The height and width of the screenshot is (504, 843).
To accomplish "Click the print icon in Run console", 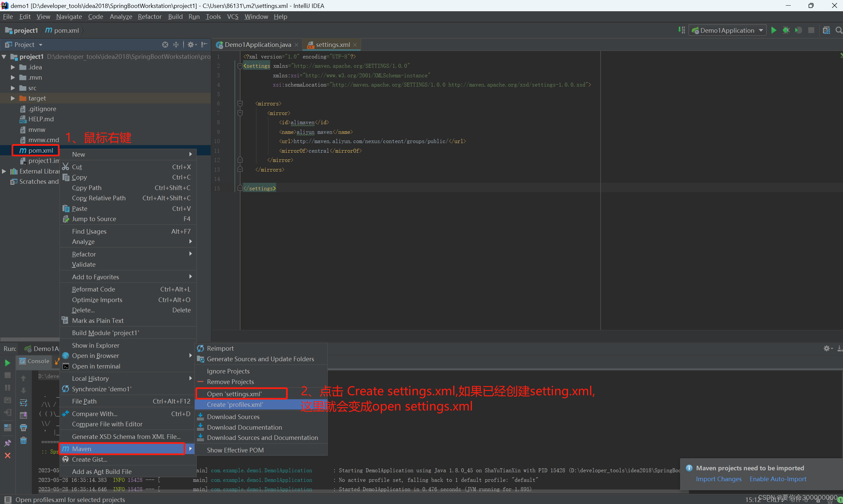I will 23,428.
